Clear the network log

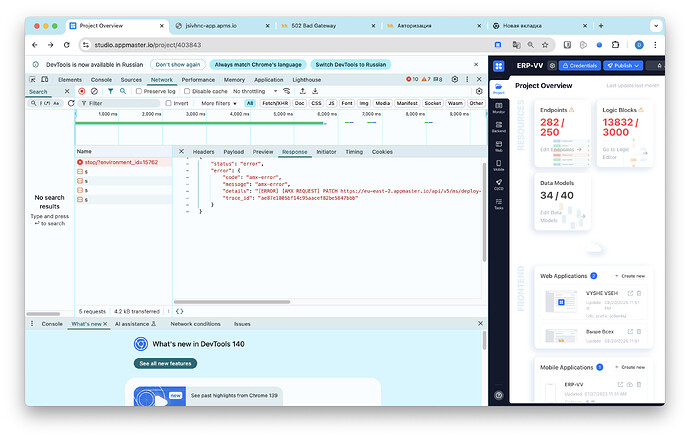95,91
